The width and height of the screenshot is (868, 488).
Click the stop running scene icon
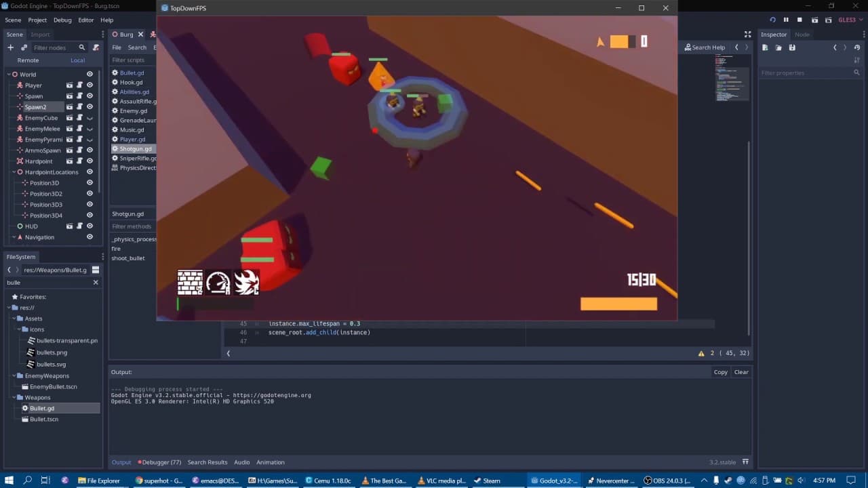tap(800, 19)
